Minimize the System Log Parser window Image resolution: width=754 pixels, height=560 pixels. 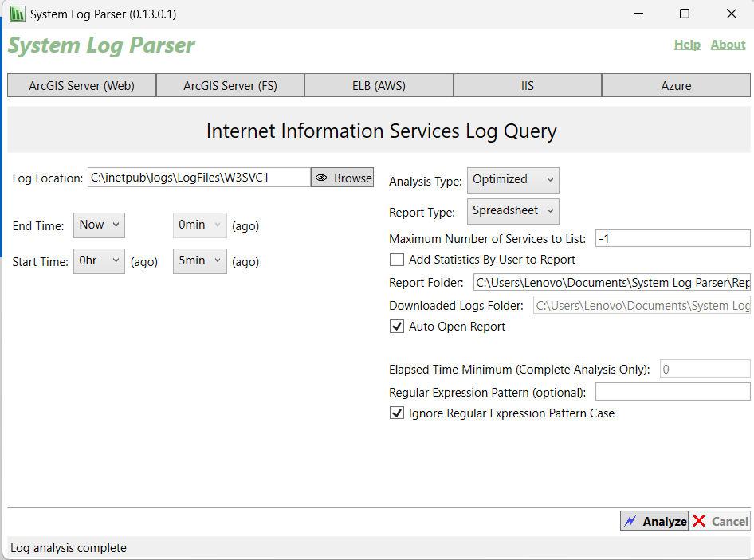pos(638,14)
